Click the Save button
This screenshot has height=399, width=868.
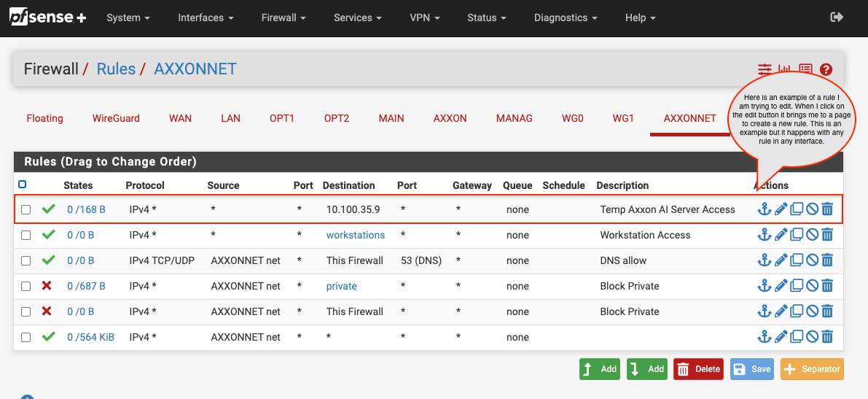(751, 369)
